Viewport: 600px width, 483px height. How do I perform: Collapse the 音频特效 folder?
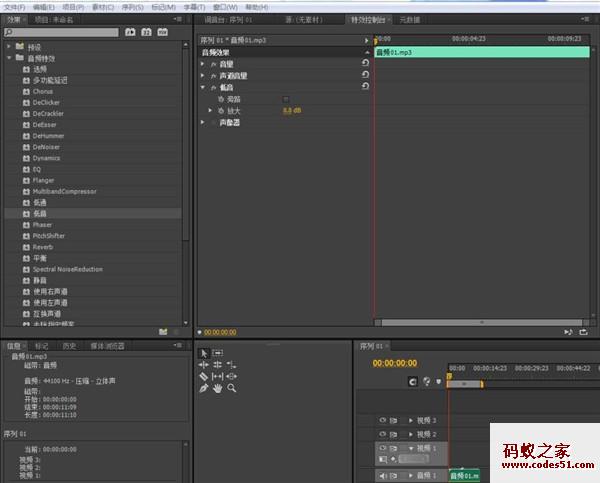coord(9,58)
